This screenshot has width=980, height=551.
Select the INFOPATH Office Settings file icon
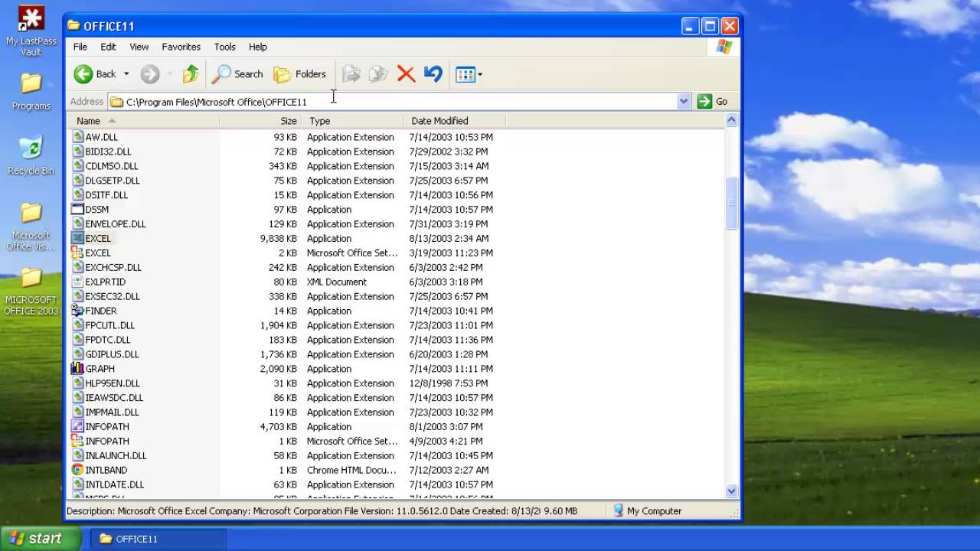pyautogui.click(x=77, y=441)
